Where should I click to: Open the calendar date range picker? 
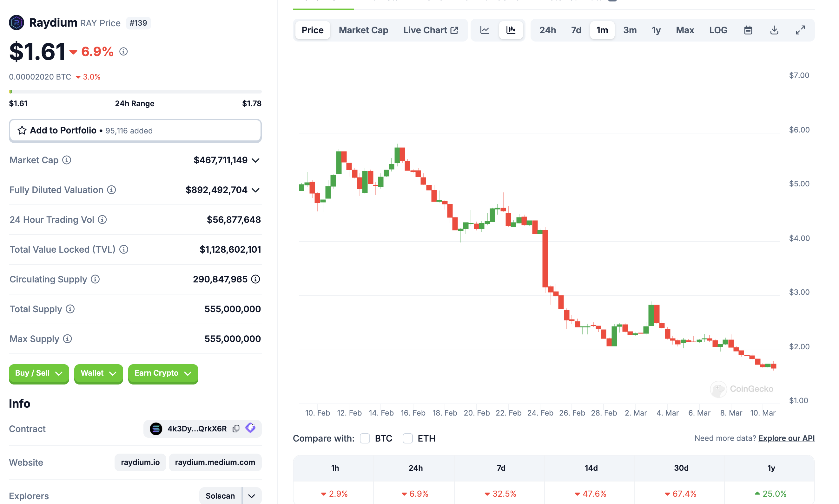748,30
